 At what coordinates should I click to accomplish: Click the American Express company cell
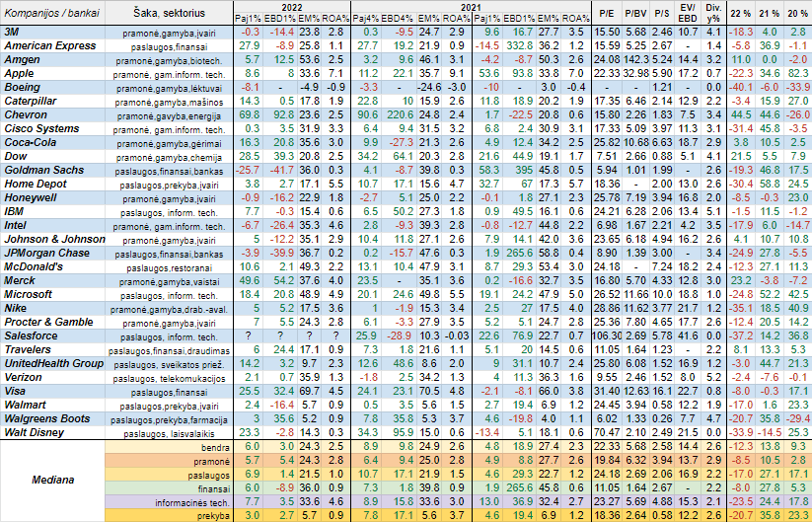[x=53, y=45]
